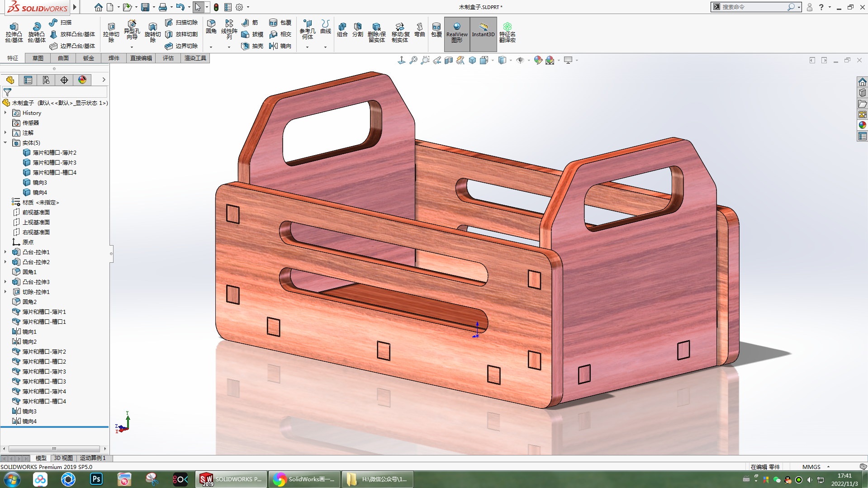
Task: Click the Edit Appearance color ball icon
Action: point(538,60)
